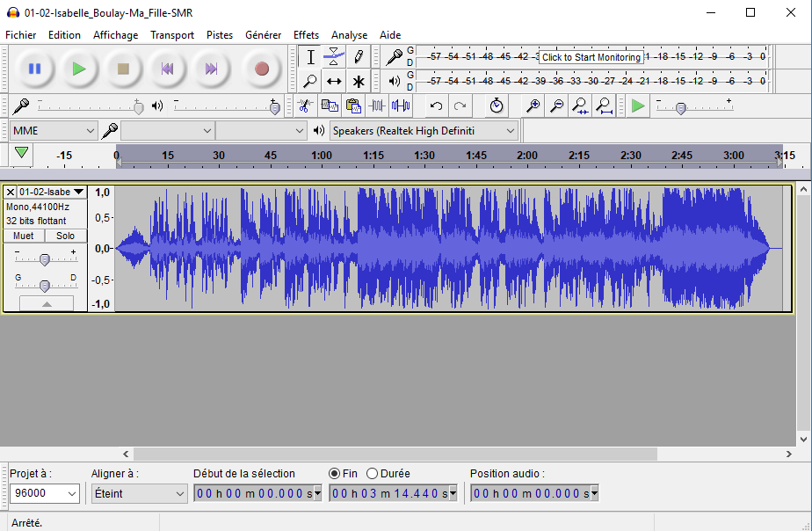Viewport: 812px width, 531px height.
Task: Click the Undo arrow
Action: (436, 106)
